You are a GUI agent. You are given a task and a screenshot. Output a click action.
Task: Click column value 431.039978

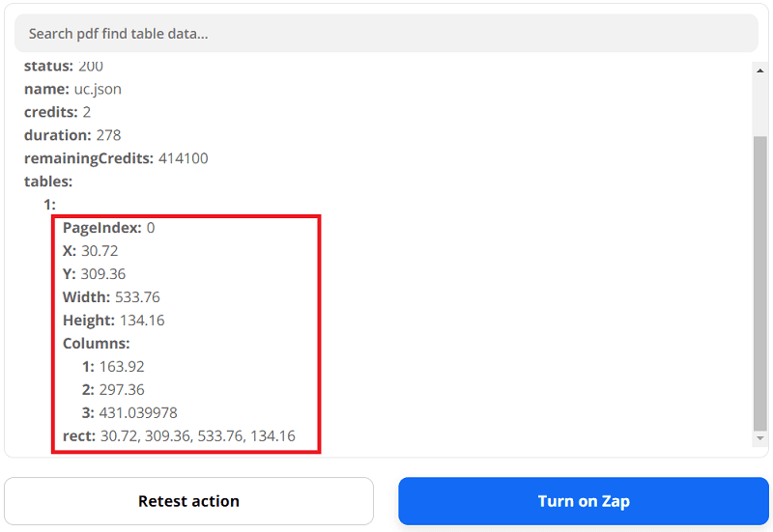137,413
